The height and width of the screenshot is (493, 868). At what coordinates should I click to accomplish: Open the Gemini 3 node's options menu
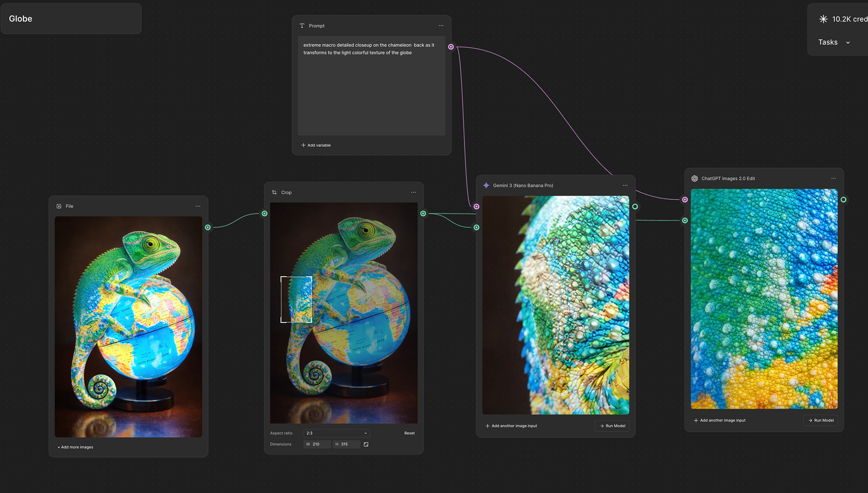click(x=625, y=185)
